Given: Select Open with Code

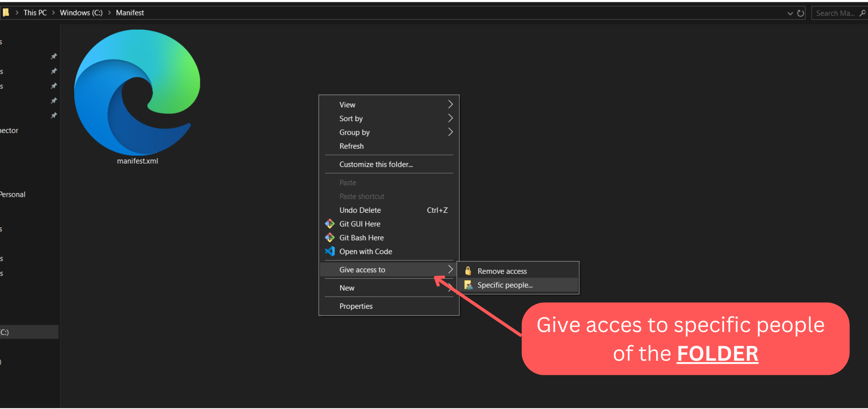Looking at the screenshot, I should [x=388, y=251].
